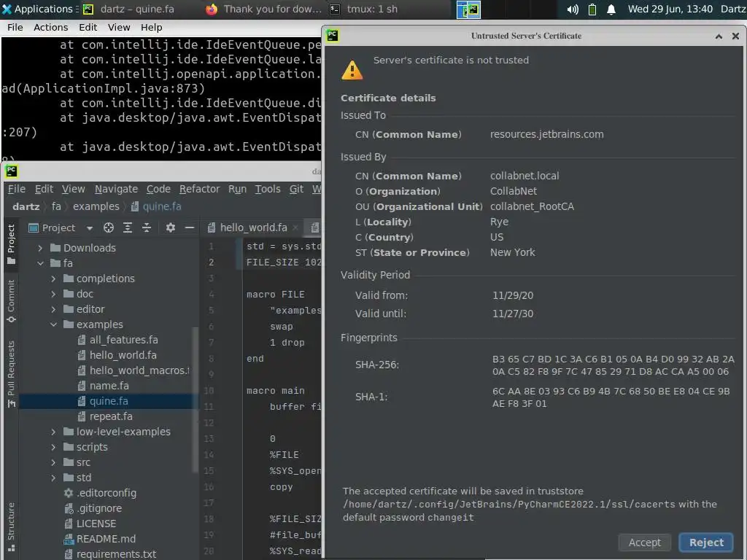Collapse the fa folder
Image resolution: width=747 pixels, height=560 pixels.
click(41, 263)
